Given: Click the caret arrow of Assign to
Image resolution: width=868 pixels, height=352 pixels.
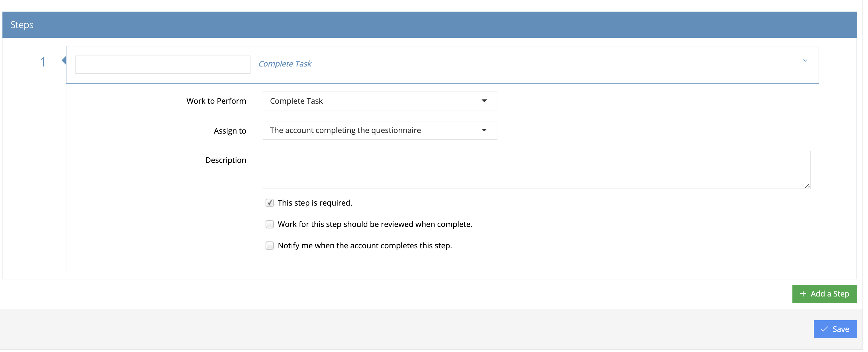Looking at the screenshot, I should coord(484,130).
